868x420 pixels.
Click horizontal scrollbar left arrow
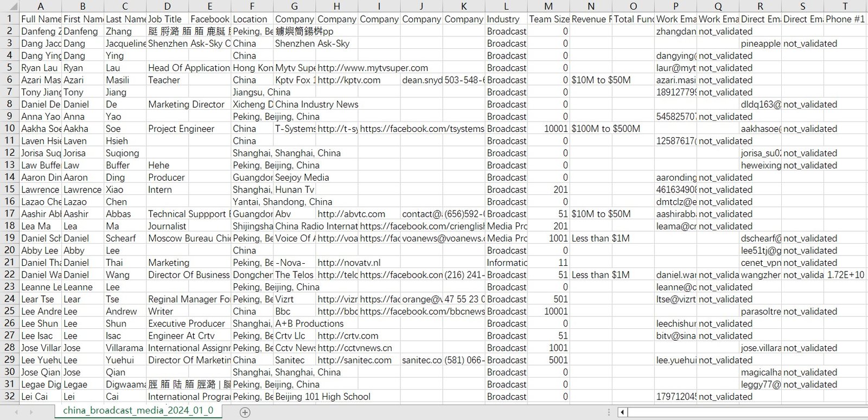click(x=622, y=412)
